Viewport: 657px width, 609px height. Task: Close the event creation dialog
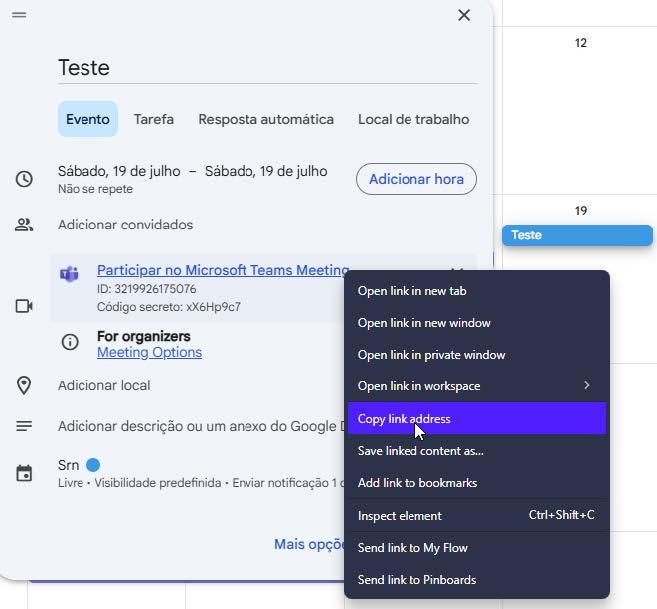464,16
